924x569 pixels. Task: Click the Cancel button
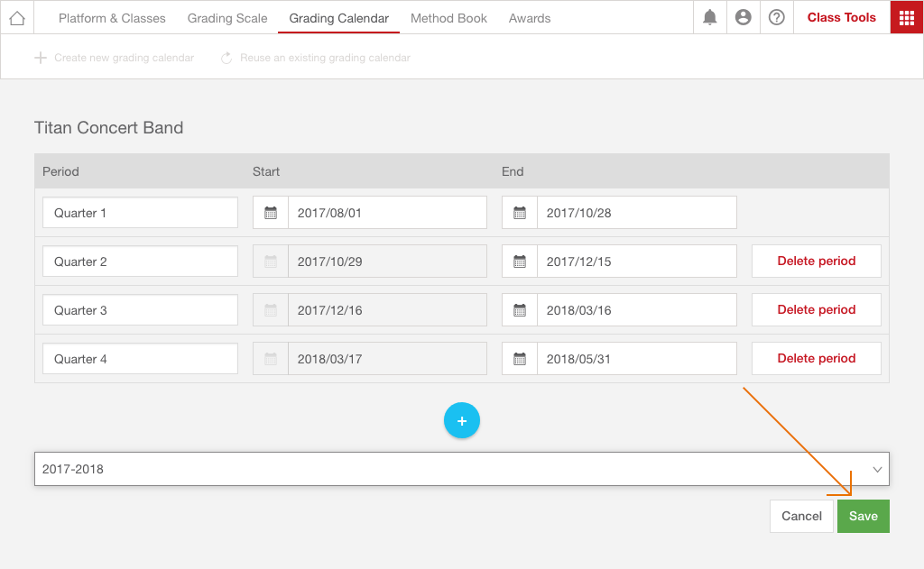801,516
